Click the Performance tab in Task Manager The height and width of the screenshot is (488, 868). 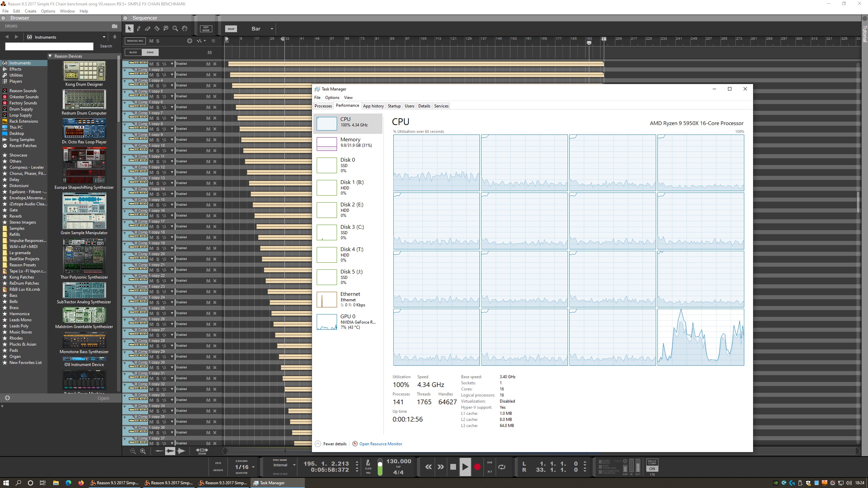pos(347,106)
